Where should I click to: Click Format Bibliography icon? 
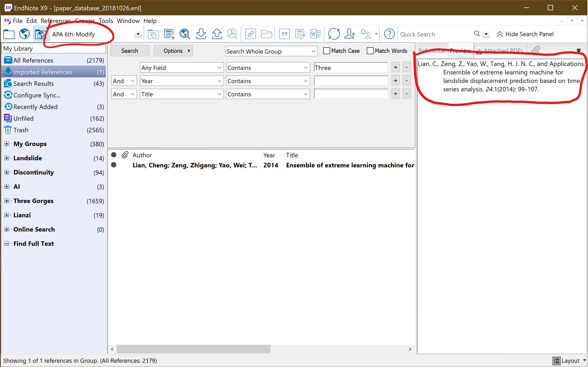coord(300,34)
